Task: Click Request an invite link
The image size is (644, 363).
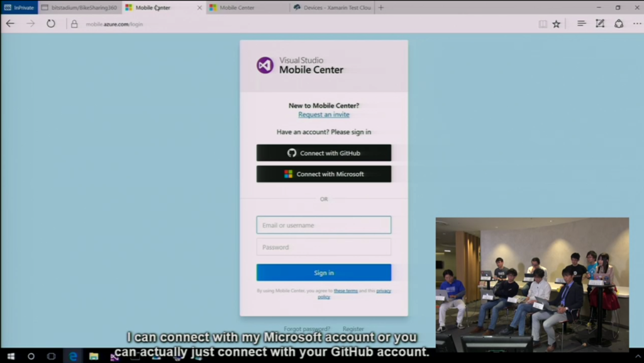Action: [324, 114]
